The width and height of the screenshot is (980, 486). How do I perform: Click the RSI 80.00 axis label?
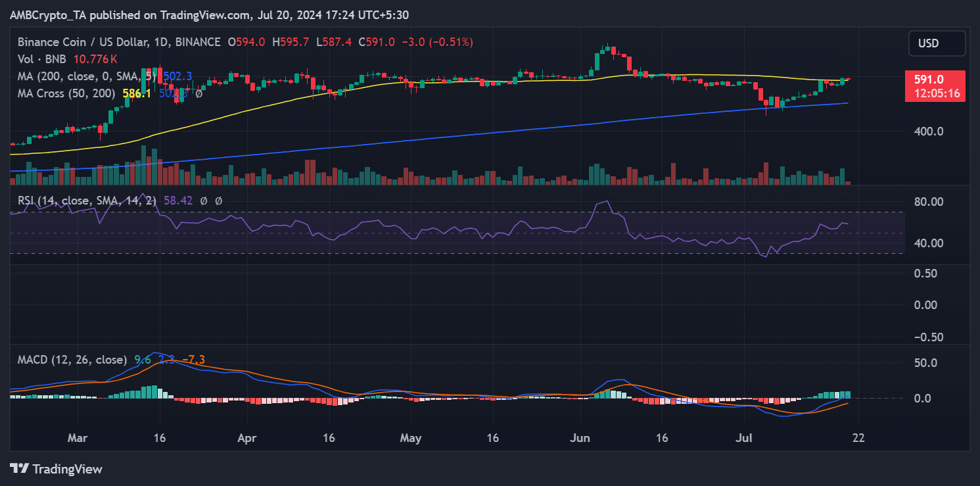tap(928, 201)
